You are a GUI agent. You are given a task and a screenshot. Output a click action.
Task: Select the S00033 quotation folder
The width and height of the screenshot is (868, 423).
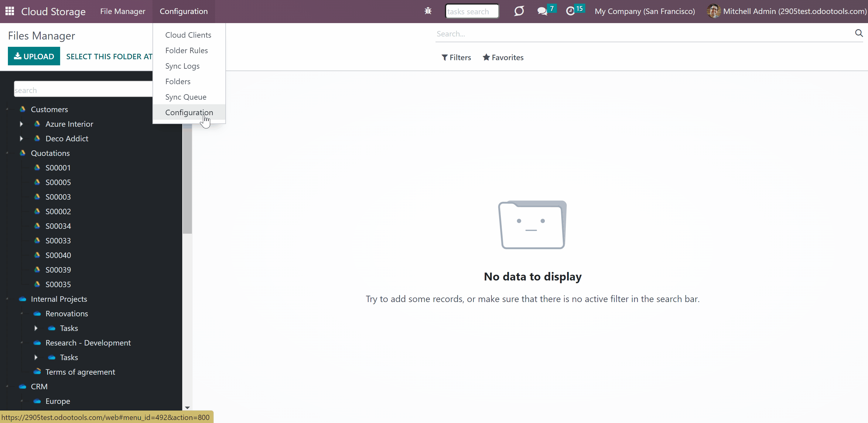58,240
